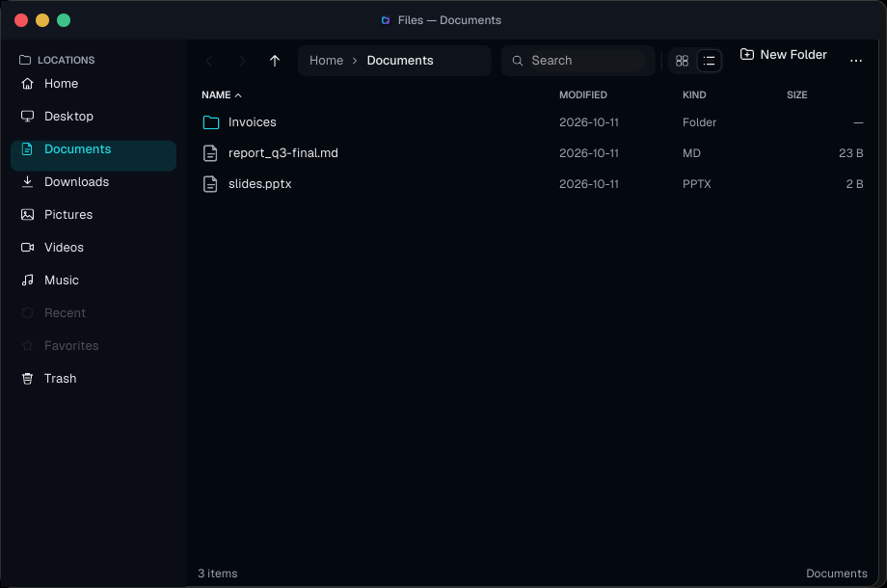This screenshot has height=588, width=887.
Task: Select Favorites label in the sidebar
Action: pyautogui.click(x=71, y=346)
